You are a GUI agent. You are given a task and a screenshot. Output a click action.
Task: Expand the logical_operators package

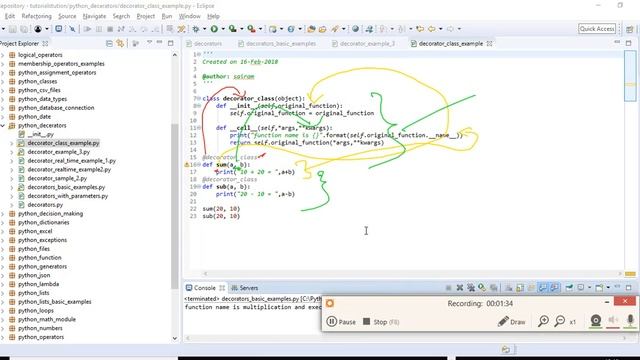(3, 55)
